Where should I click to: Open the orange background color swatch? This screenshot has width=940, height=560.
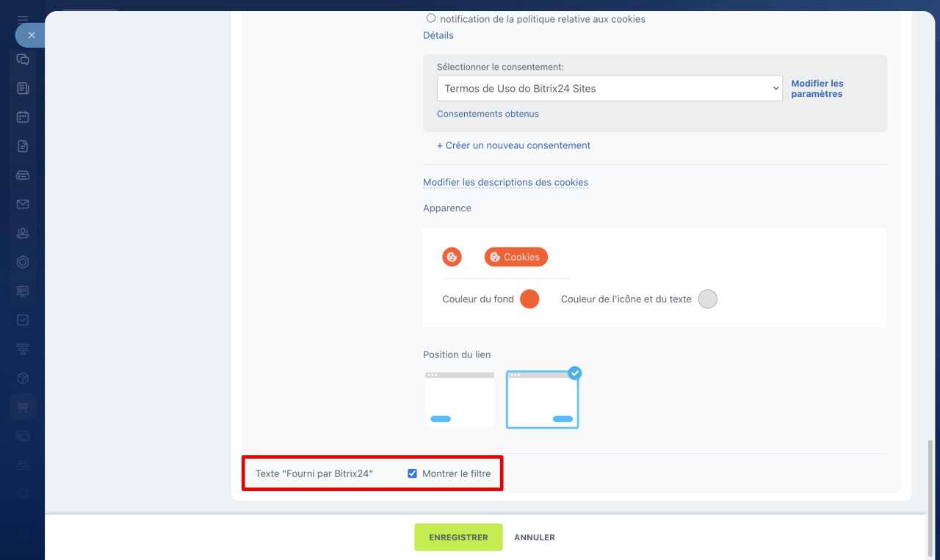(x=529, y=299)
